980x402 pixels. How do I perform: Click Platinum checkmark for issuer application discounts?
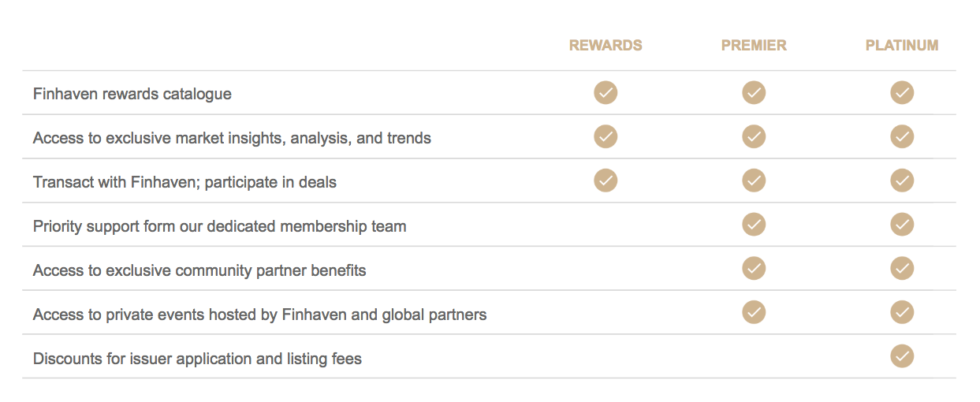(902, 357)
